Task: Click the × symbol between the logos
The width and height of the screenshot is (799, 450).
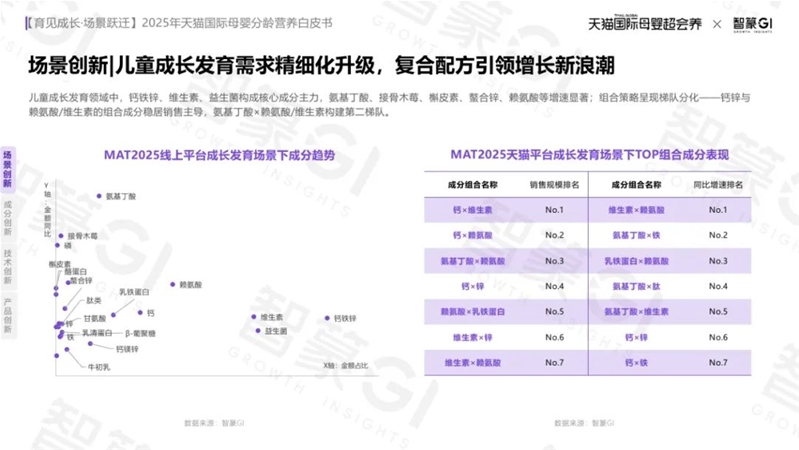Action: pos(717,24)
